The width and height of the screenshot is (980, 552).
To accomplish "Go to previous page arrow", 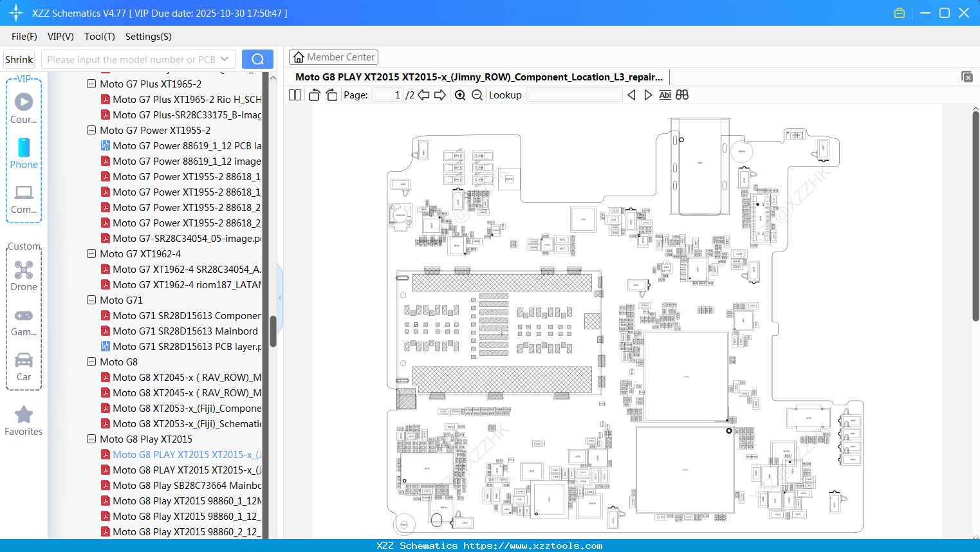I will click(423, 95).
